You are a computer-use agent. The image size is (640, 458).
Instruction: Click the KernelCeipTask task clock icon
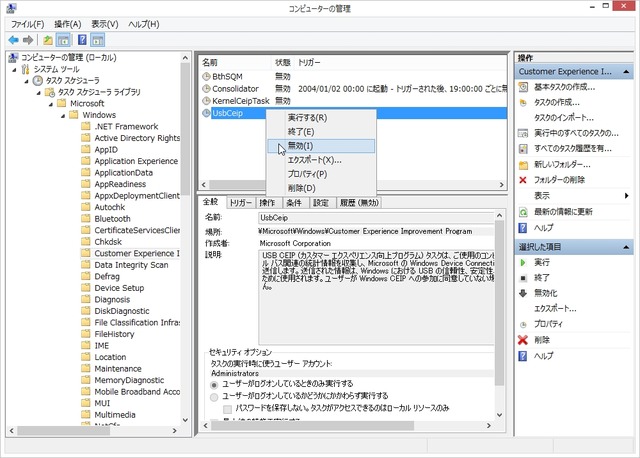[x=207, y=100]
